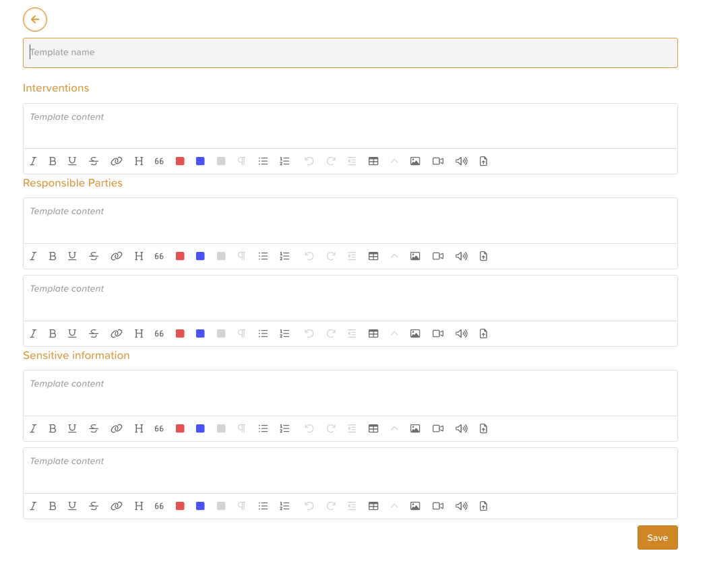711x588 pixels.
Task: Click the caret-up expander in the Interventions toolbar
Action: pos(394,161)
